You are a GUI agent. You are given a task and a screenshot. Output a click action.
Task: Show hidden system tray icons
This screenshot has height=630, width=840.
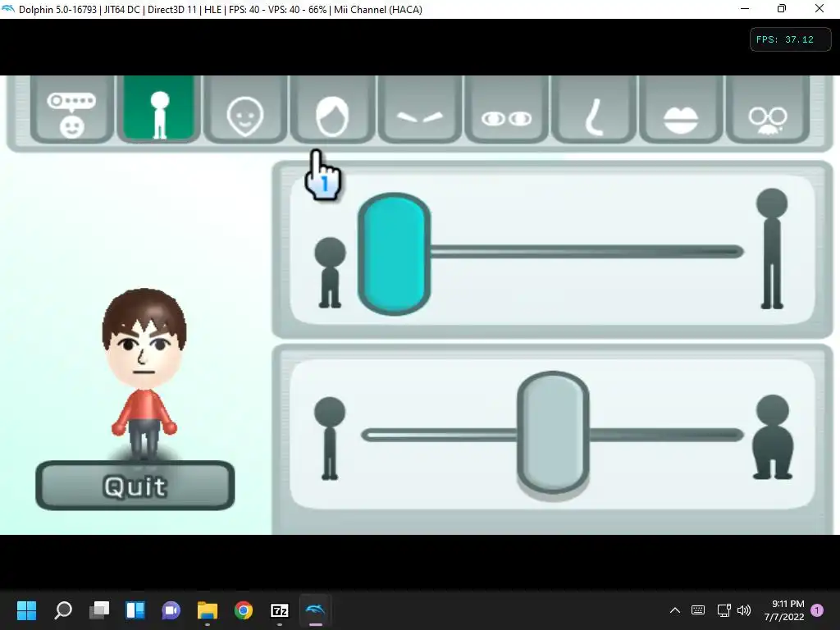coord(675,610)
